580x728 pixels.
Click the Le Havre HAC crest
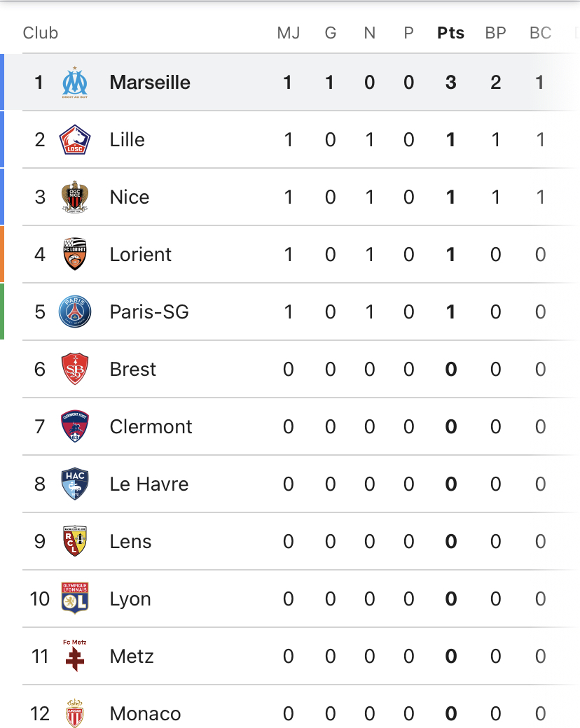point(75,484)
